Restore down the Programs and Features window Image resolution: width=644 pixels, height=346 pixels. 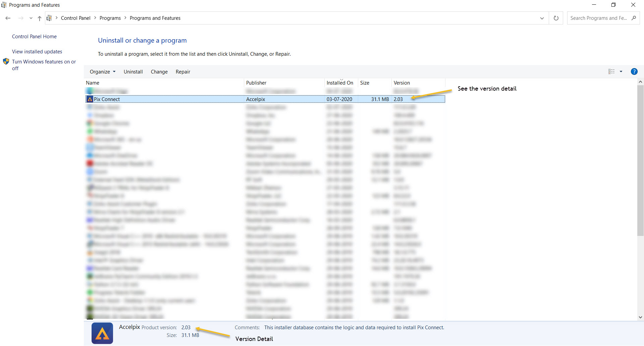(613, 5)
